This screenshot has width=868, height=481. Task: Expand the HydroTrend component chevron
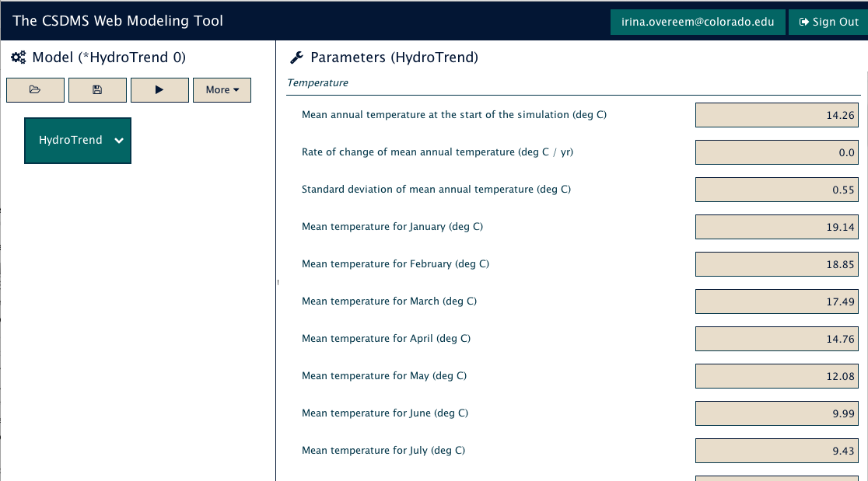click(118, 141)
